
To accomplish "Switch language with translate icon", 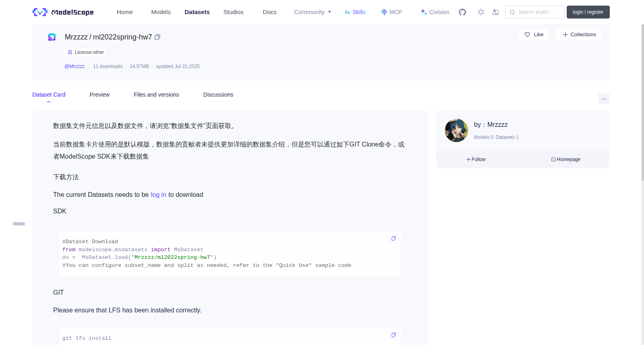I will tap(495, 12).
